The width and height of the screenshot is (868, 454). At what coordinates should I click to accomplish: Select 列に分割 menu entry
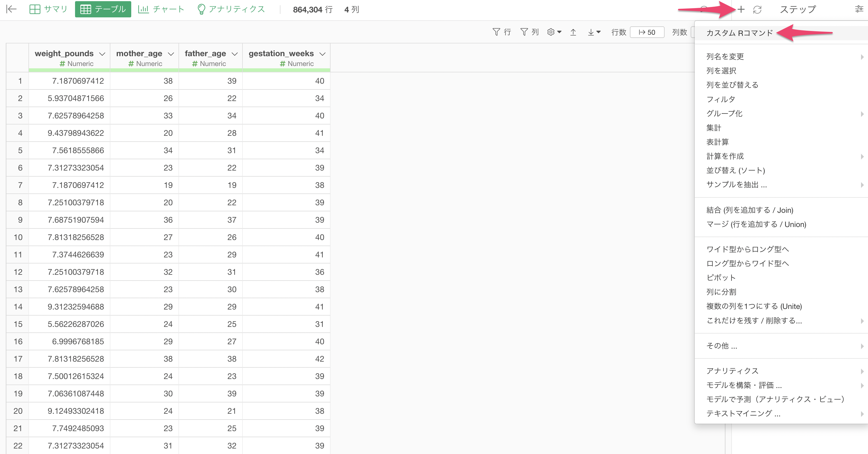pyautogui.click(x=781, y=292)
